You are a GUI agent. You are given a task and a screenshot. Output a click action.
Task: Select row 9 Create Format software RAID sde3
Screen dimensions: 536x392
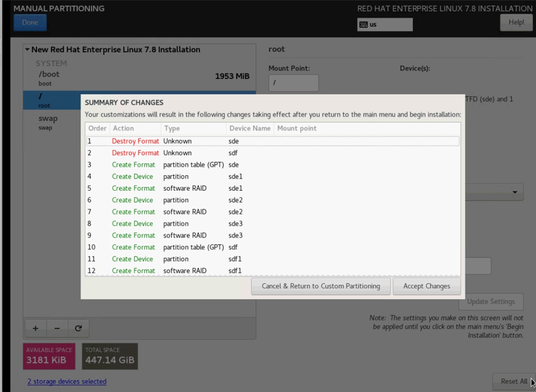pyautogui.click(x=273, y=235)
